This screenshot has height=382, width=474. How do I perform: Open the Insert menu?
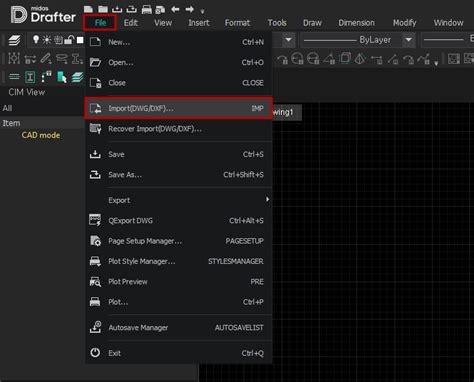[199, 23]
